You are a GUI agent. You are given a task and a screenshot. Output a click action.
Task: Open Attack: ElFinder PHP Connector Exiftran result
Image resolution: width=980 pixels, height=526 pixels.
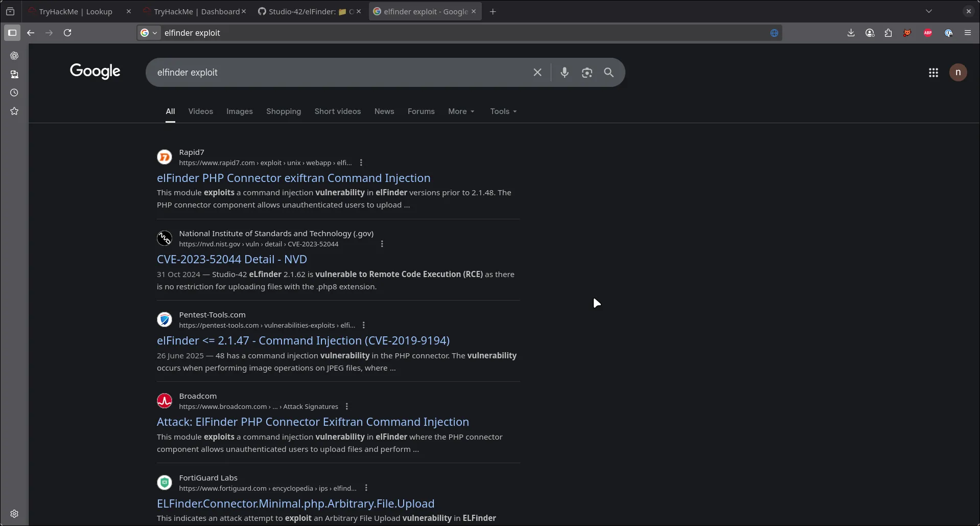click(313, 422)
